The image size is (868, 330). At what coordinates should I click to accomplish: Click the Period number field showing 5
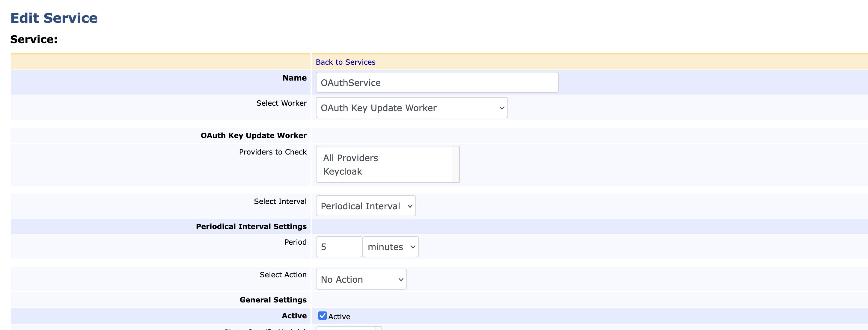pos(339,247)
